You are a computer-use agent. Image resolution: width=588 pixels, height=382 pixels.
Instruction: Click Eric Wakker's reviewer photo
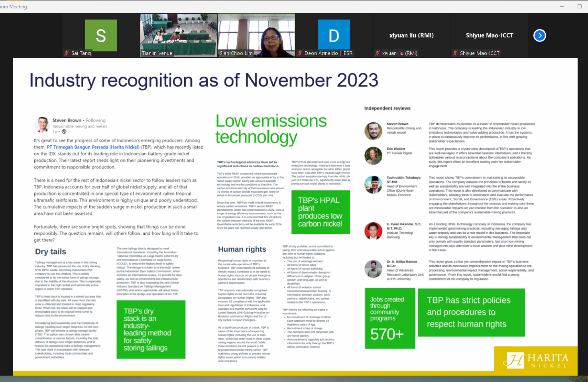coord(373,155)
